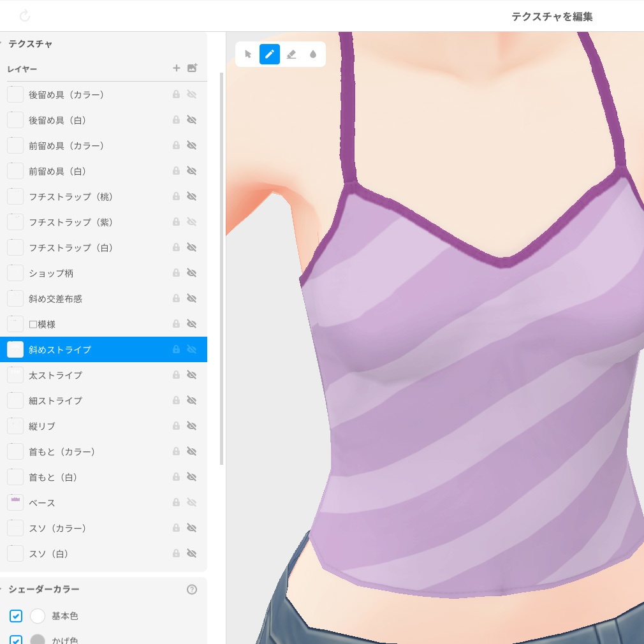The height and width of the screenshot is (644, 644).
Task: Toggle visibility of the ベース layer
Action: pos(191,502)
